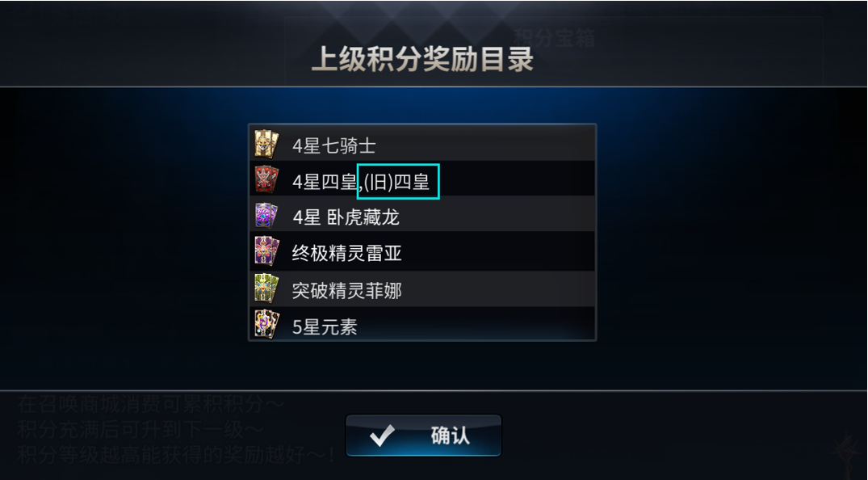Click the 5星元素 card pack icon
Viewport: 868px width, 480px height.
tap(266, 324)
